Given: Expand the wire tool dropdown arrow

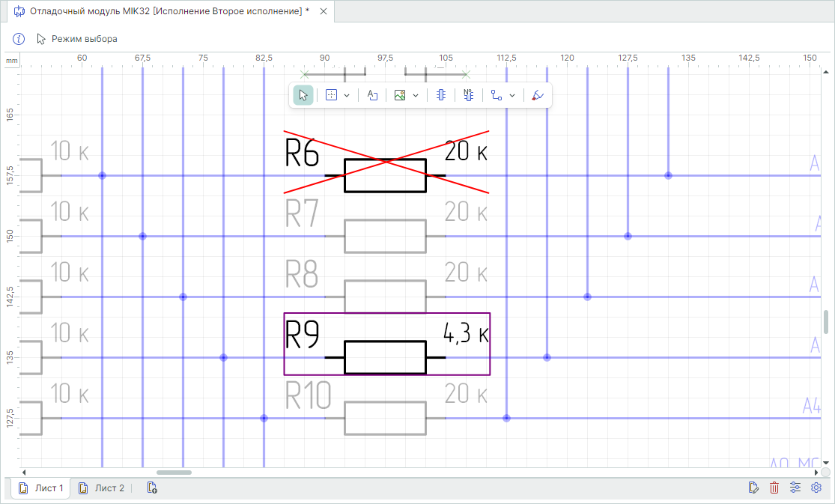Looking at the screenshot, I should click(x=512, y=95).
